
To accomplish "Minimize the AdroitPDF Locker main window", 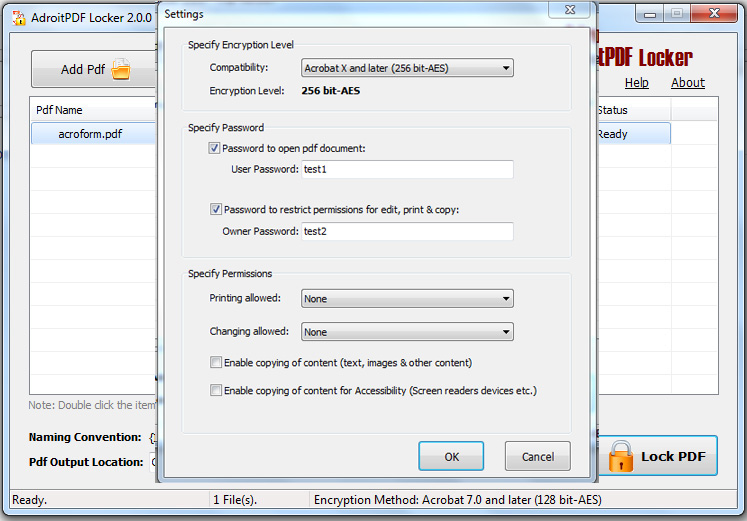I will (649, 14).
